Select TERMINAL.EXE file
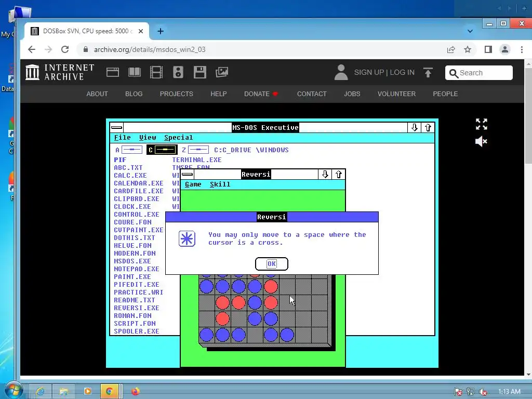The width and height of the screenshot is (532, 399). click(x=197, y=160)
